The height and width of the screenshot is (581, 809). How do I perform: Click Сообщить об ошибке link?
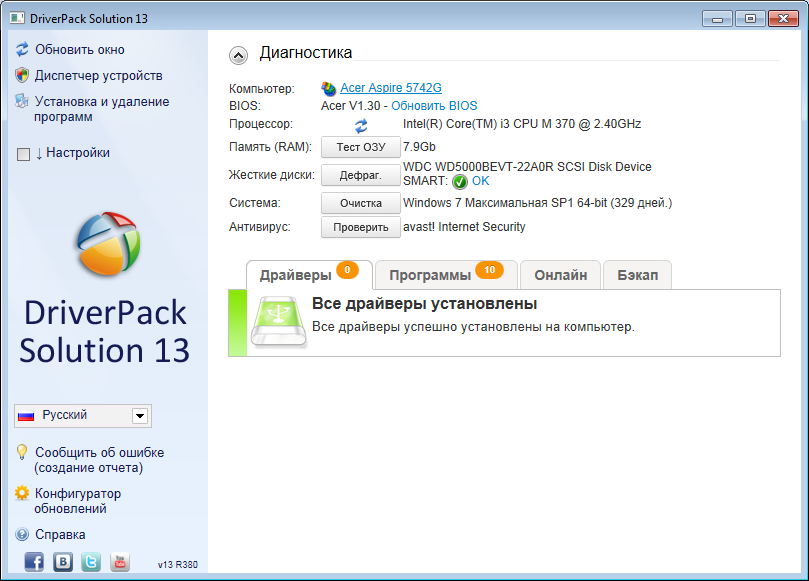[99, 460]
